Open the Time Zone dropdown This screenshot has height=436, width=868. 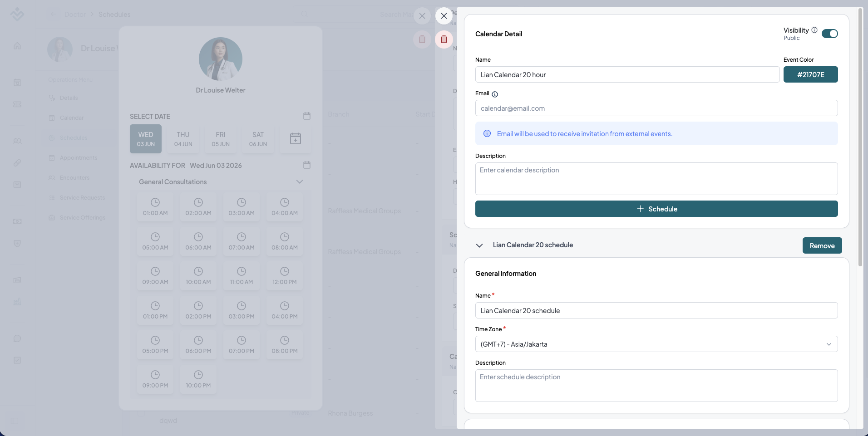[x=656, y=344]
